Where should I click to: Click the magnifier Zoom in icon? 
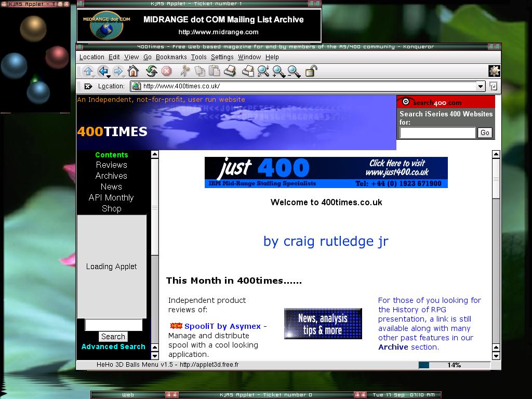279,71
